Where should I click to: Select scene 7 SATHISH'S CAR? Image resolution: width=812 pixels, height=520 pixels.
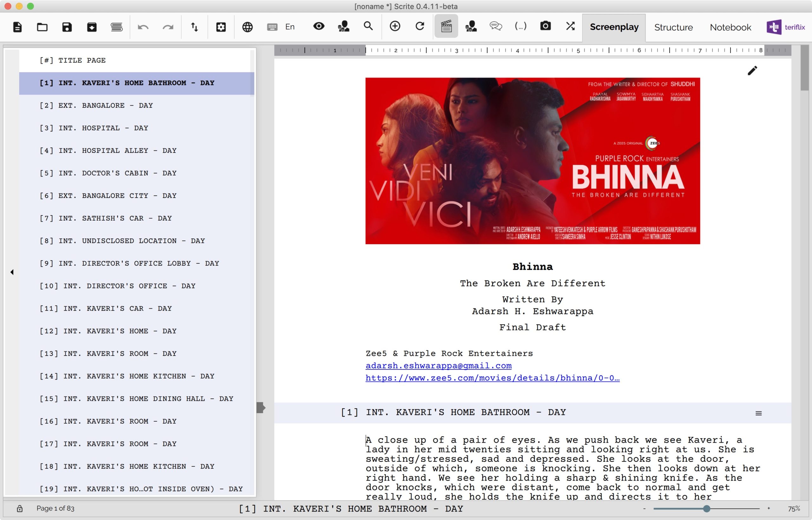coord(136,219)
